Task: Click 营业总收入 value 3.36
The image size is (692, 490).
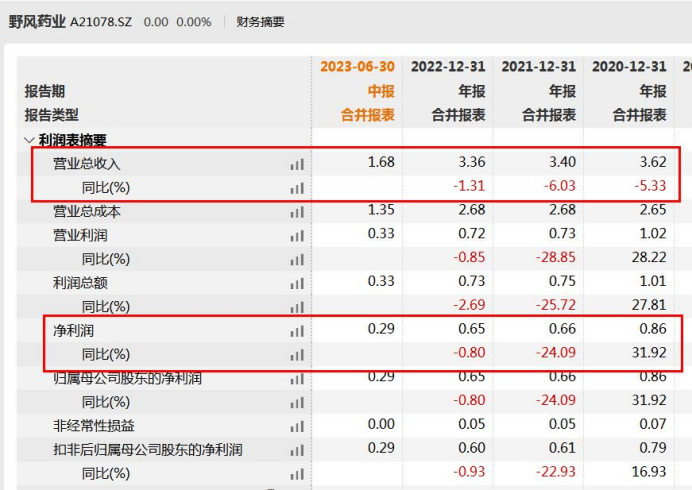Action: 472,162
